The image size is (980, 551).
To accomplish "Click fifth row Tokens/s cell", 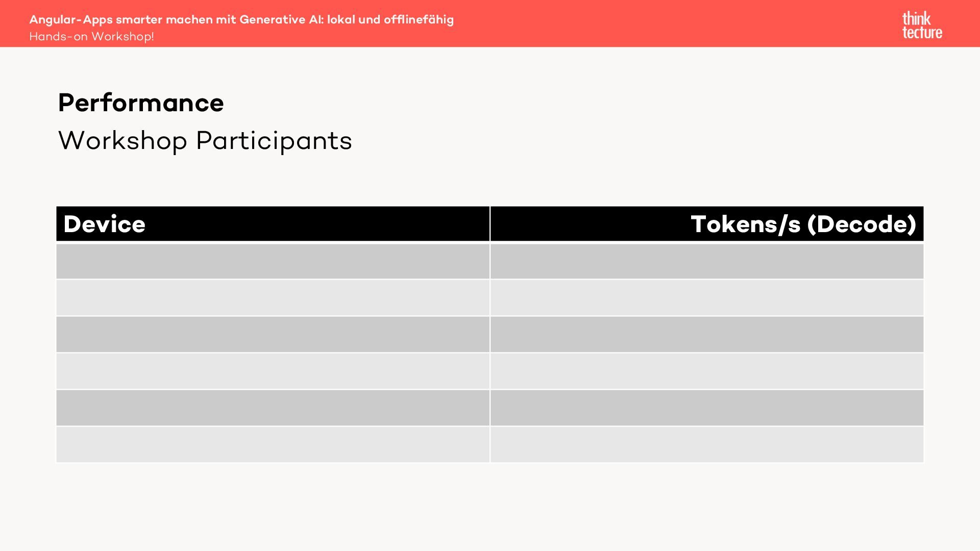I will point(707,408).
